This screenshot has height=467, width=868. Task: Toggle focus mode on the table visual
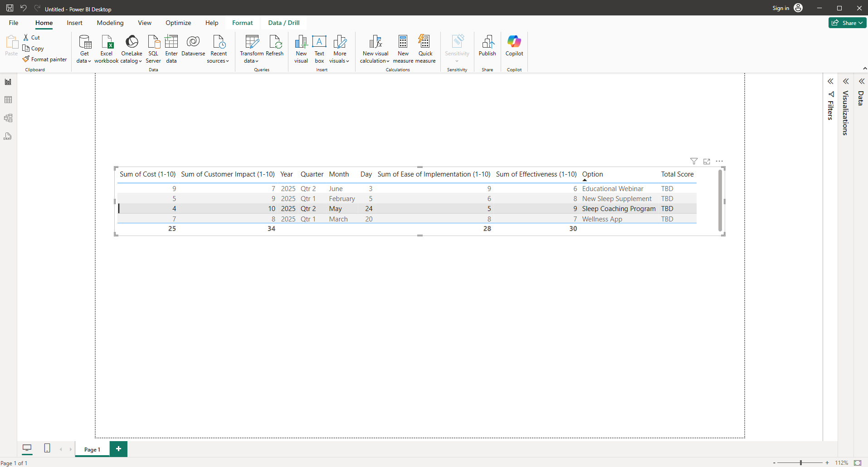coord(707,162)
